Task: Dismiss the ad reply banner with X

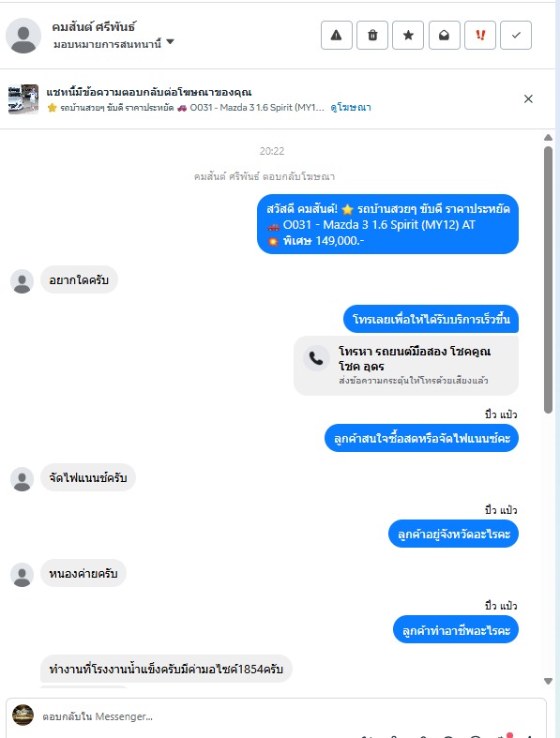Action: (528, 98)
